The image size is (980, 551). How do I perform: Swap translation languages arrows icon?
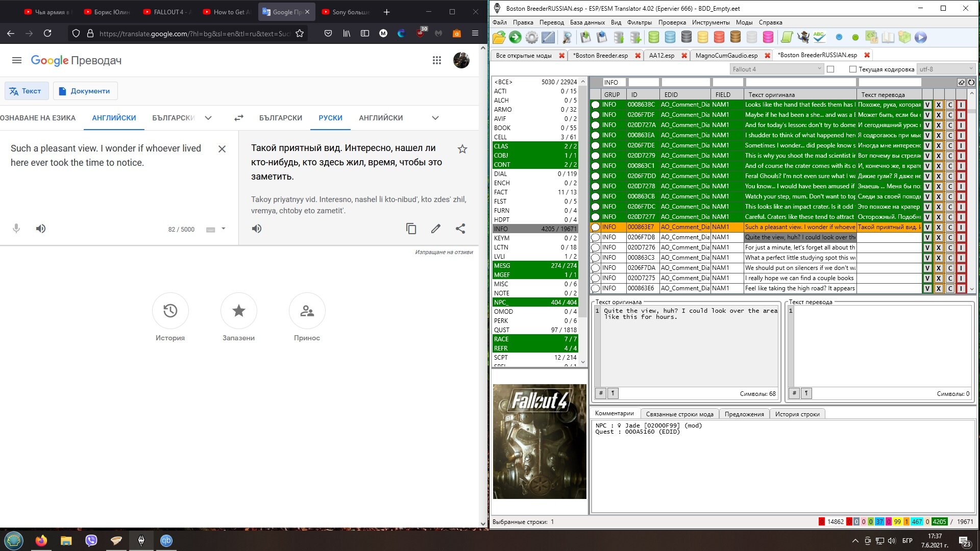click(238, 118)
